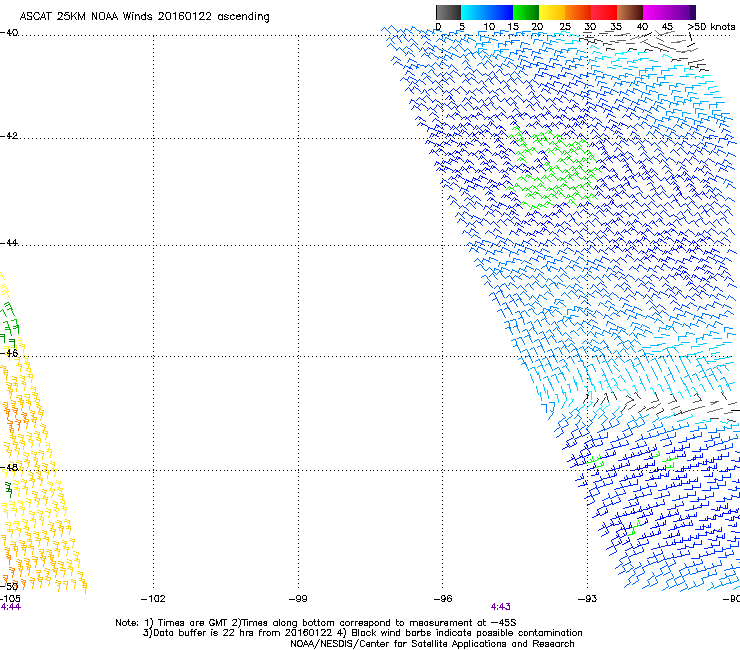
Task: Click the yellow 20-25 knots color segment
Action: tap(552, 12)
